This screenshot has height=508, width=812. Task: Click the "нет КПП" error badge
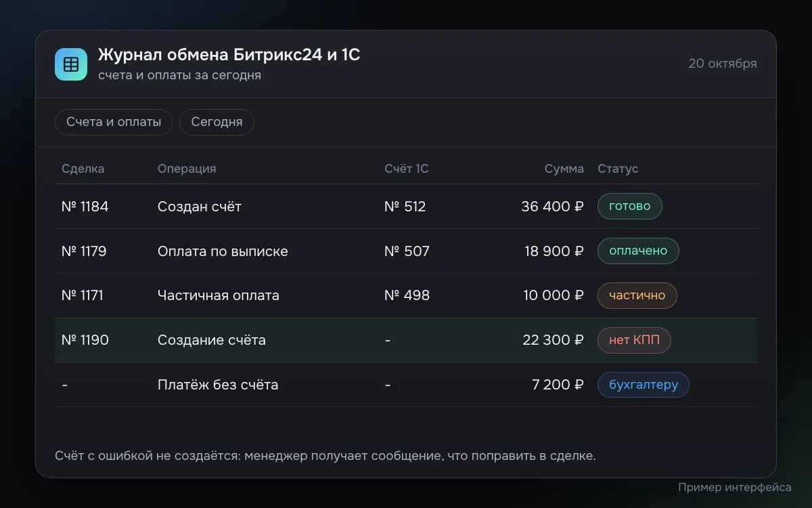click(634, 341)
